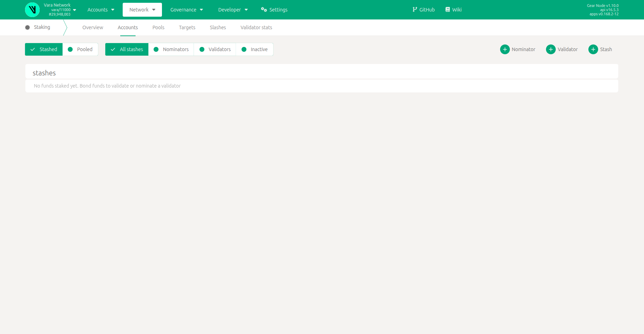Image resolution: width=644 pixels, height=334 pixels.
Task: Expand the Developer top menu
Action: (x=233, y=10)
